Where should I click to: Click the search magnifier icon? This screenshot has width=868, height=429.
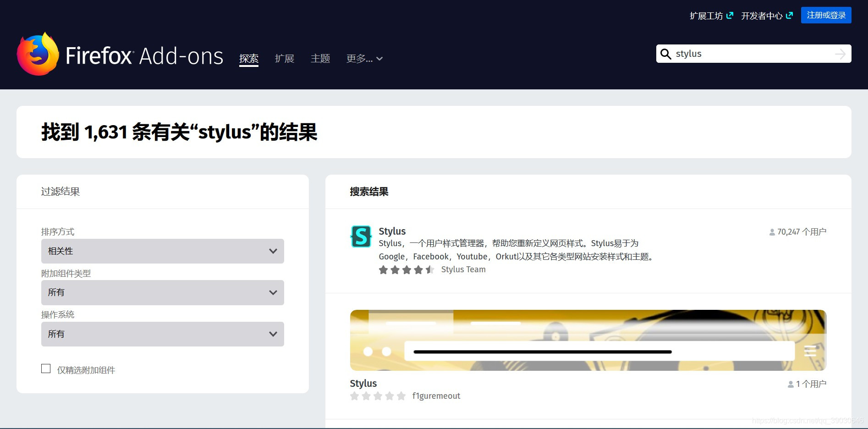(666, 54)
